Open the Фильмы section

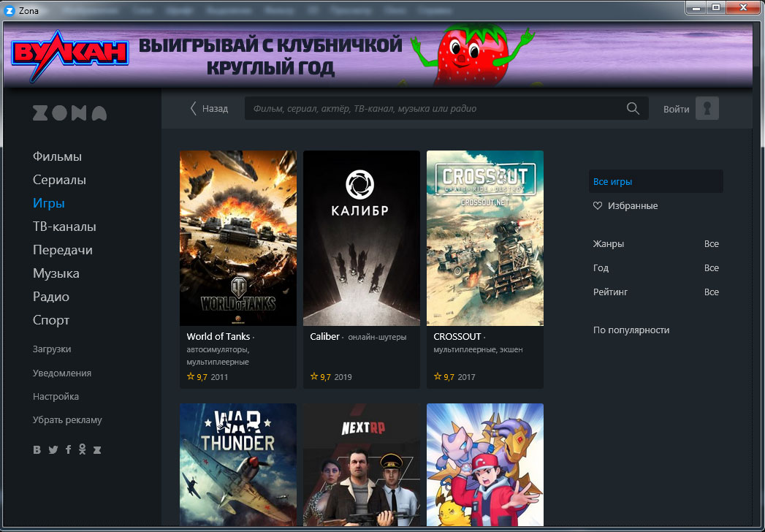(57, 156)
